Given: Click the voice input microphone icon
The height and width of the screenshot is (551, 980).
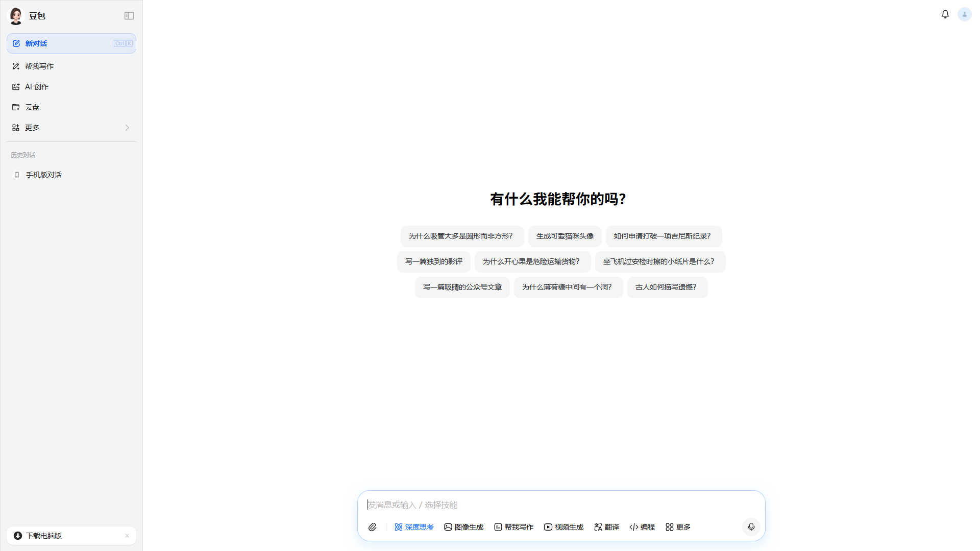Looking at the screenshot, I should pos(751,526).
